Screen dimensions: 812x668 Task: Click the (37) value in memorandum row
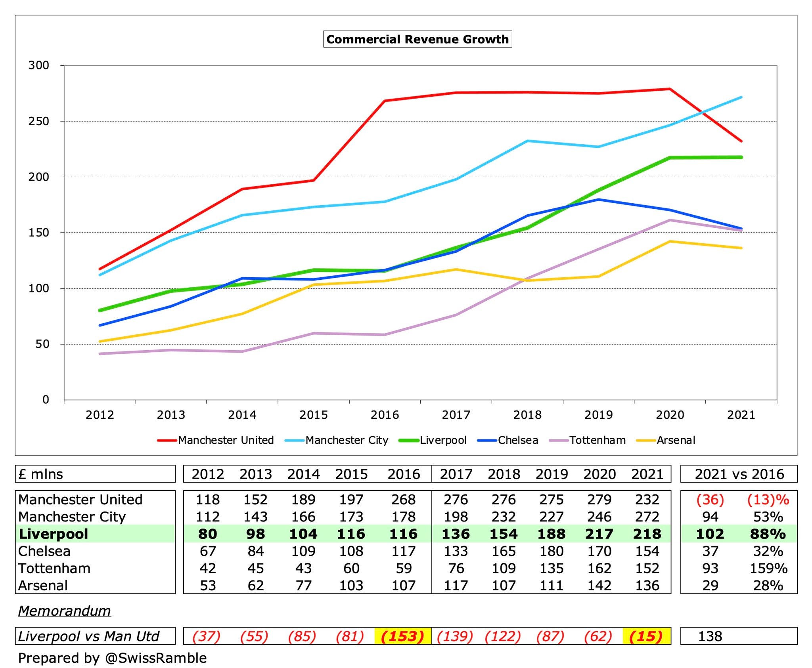click(207, 636)
